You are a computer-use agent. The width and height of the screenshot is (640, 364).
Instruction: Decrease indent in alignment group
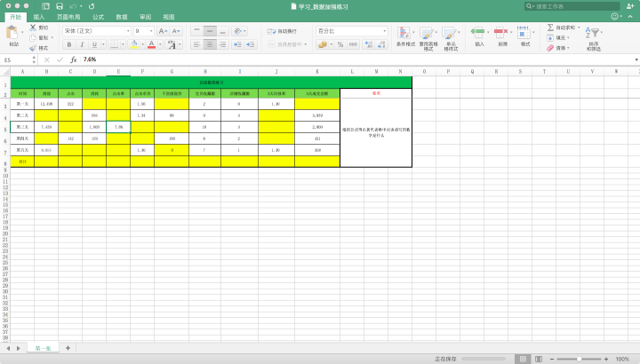(x=237, y=44)
